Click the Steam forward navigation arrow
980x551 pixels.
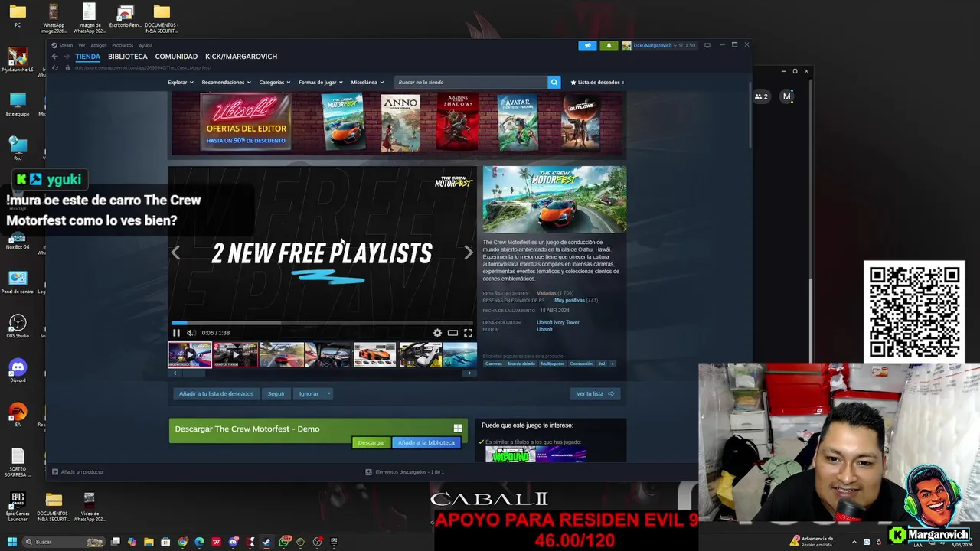click(66, 57)
